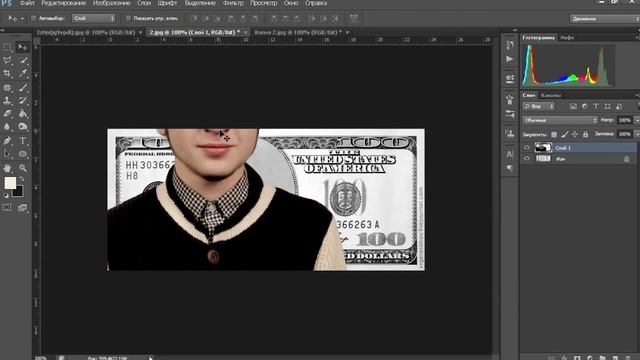Open fill slider arrow in Layers panel

(637, 134)
